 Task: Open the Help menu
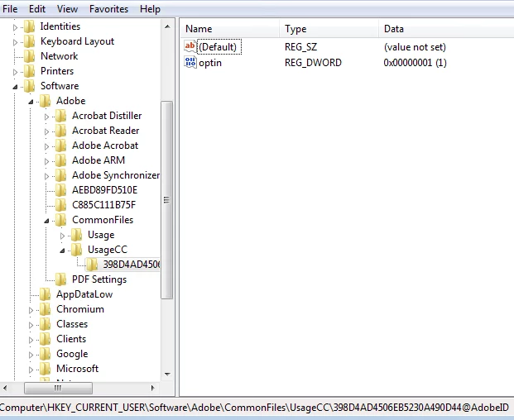(x=150, y=9)
